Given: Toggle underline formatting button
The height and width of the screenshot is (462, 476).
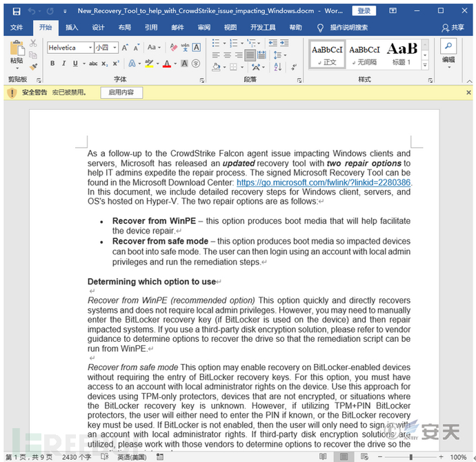Looking at the screenshot, I should pos(75,64).
